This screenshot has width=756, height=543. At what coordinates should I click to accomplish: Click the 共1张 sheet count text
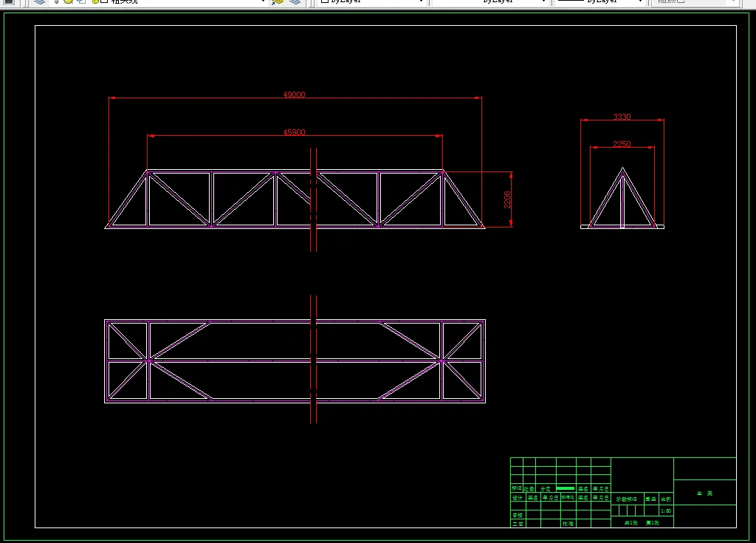631,523
